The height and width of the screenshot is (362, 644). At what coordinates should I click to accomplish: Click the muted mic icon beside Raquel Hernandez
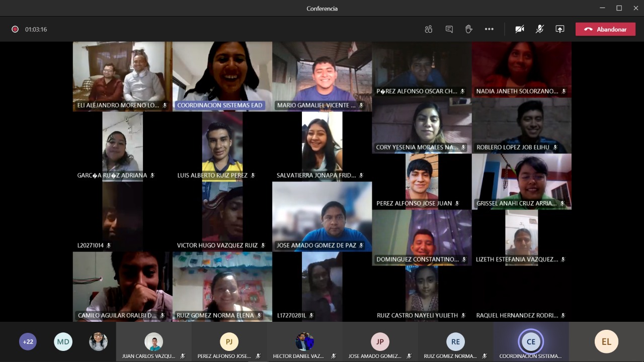pos(563,316)
